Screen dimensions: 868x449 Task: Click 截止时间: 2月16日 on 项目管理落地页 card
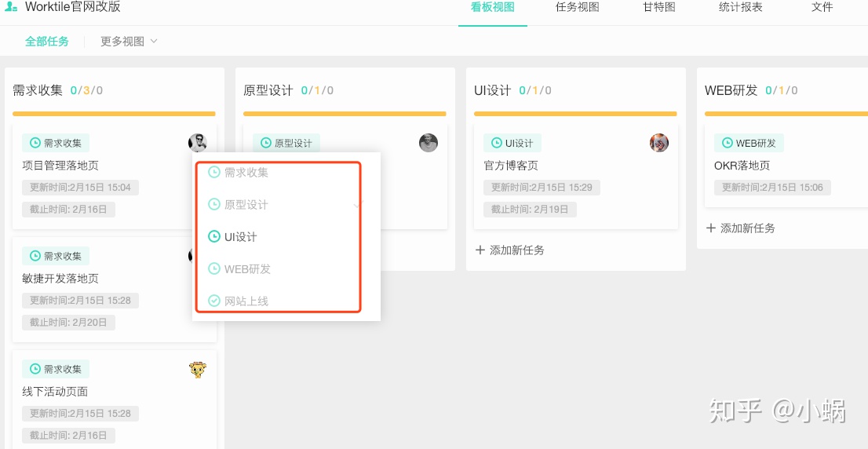point(68,210)
